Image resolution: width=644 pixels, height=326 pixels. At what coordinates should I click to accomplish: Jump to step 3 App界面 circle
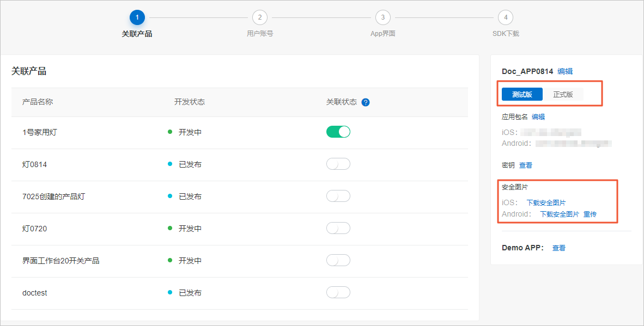(x=383, y=17)
